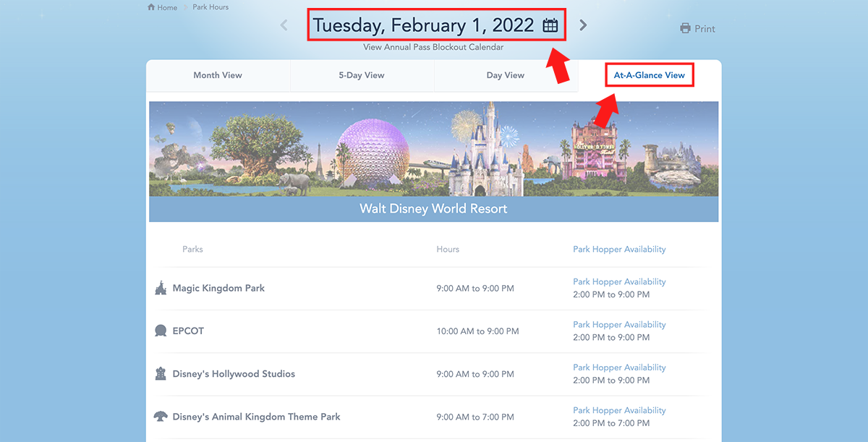
Task: Switch to the Day View tab
Action: click(x=506, y=75)
